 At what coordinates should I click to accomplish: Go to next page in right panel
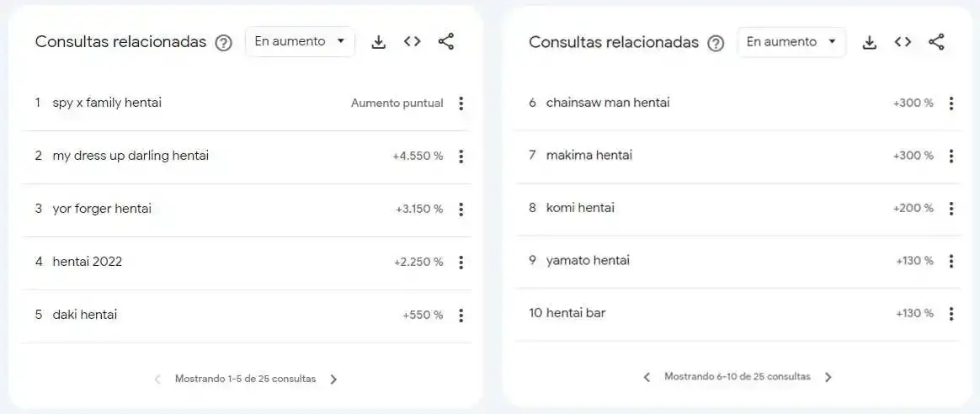[828, 377]
